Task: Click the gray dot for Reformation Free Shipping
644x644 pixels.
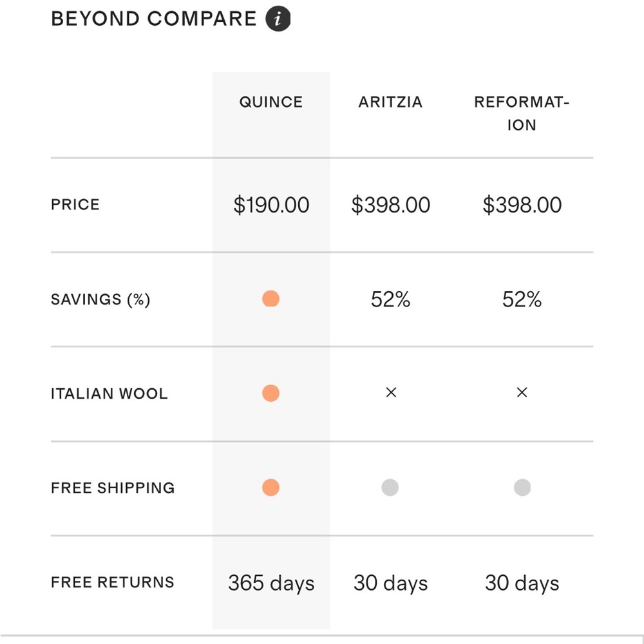Action: tap(522, 488)
